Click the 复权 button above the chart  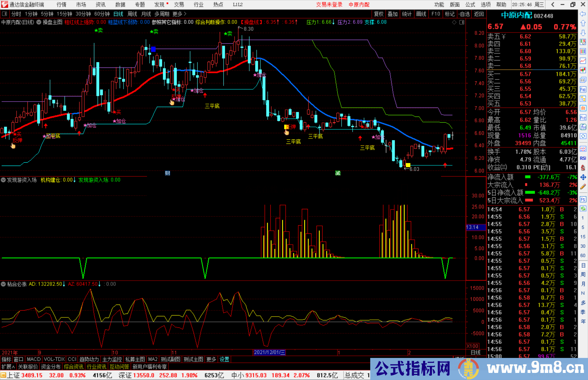(379, 14)
